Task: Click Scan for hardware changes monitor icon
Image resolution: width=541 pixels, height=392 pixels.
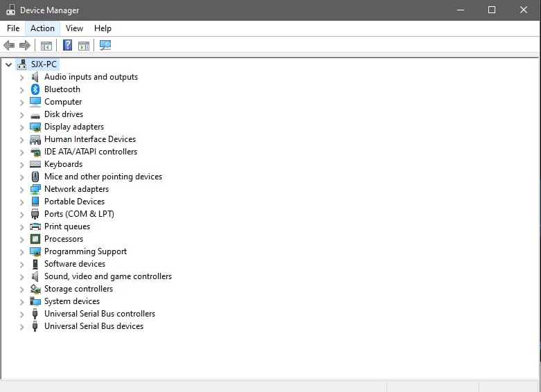Action: 105,45
